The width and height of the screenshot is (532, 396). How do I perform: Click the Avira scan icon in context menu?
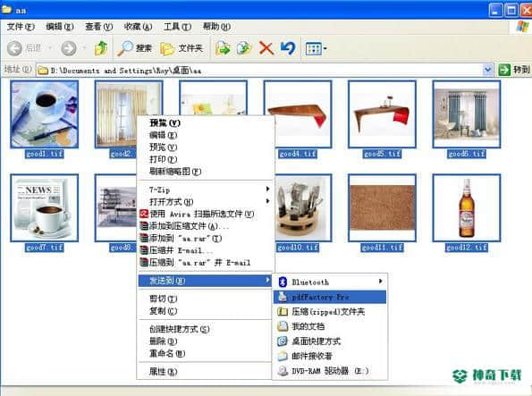point(144,214)
